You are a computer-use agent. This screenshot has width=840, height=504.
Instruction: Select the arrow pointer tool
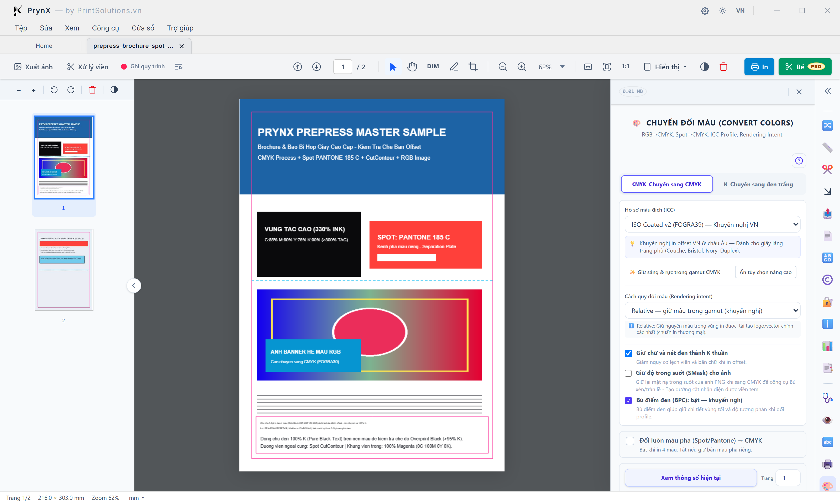click(x=393, y=67)
